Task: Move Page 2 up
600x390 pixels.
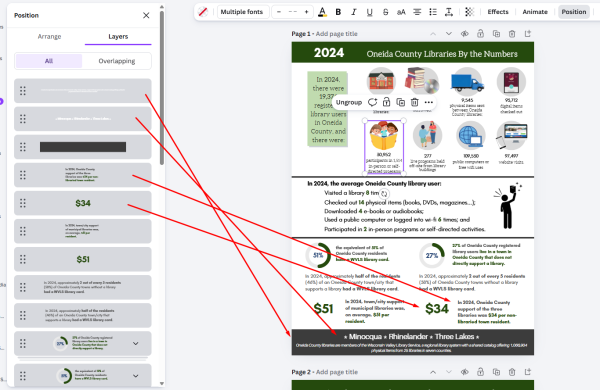Action: coord(433,372)
